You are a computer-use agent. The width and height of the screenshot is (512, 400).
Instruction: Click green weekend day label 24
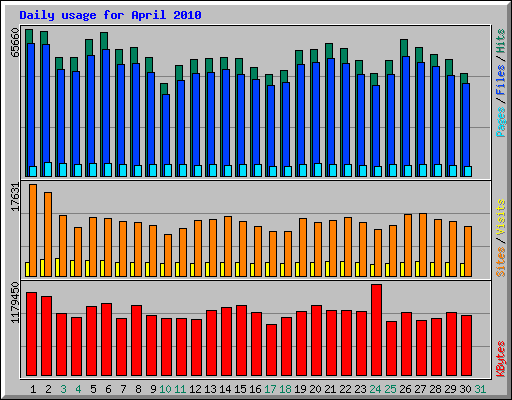click(375, 389)
